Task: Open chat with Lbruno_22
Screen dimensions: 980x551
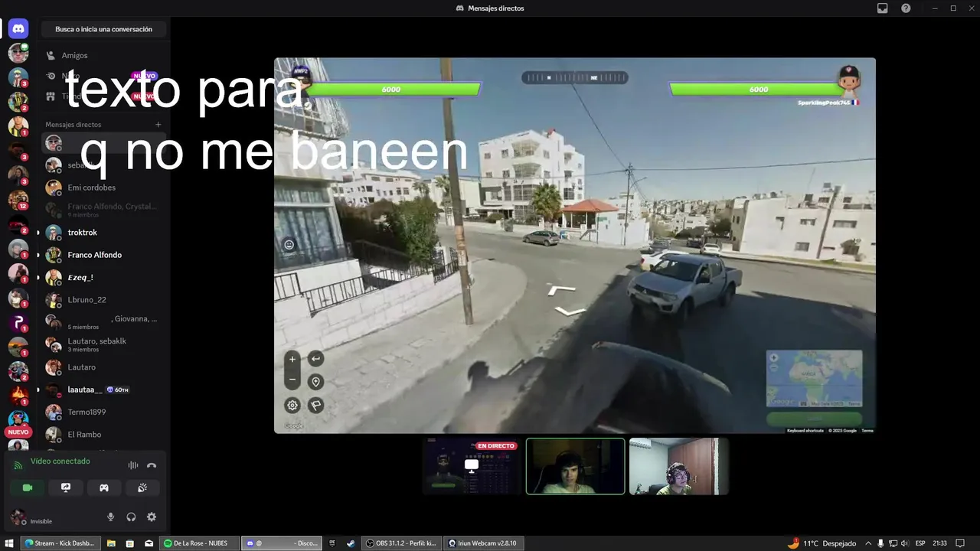Action: (103, 300)
